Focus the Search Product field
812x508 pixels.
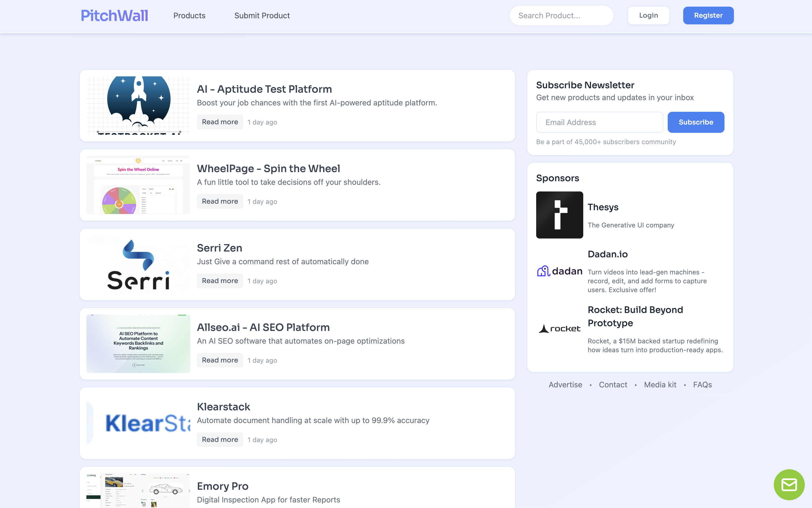[x=561, y=15]
